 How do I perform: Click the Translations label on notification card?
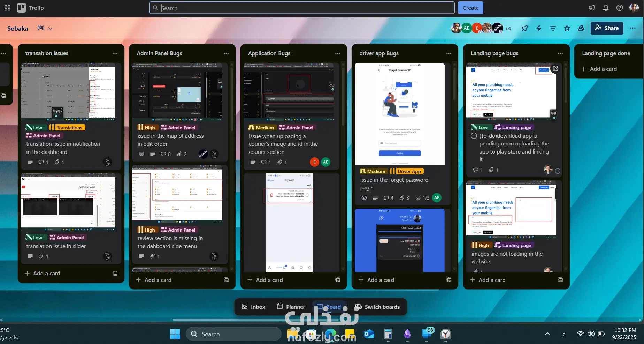point(67,128)
